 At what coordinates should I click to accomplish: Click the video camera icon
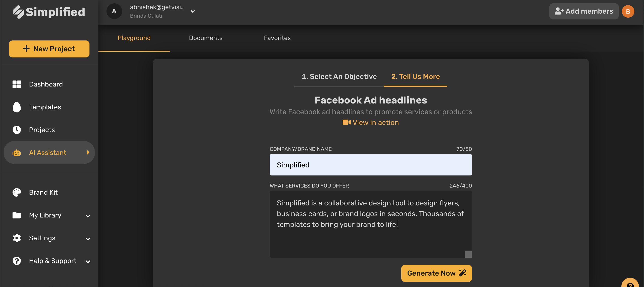pyautogui.click(x=346, y=122)
